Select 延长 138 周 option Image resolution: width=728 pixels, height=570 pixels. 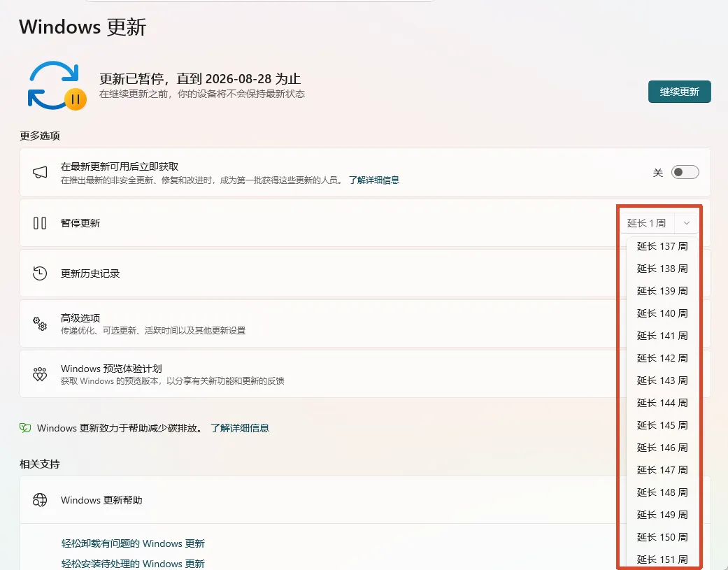pos(662,269)
